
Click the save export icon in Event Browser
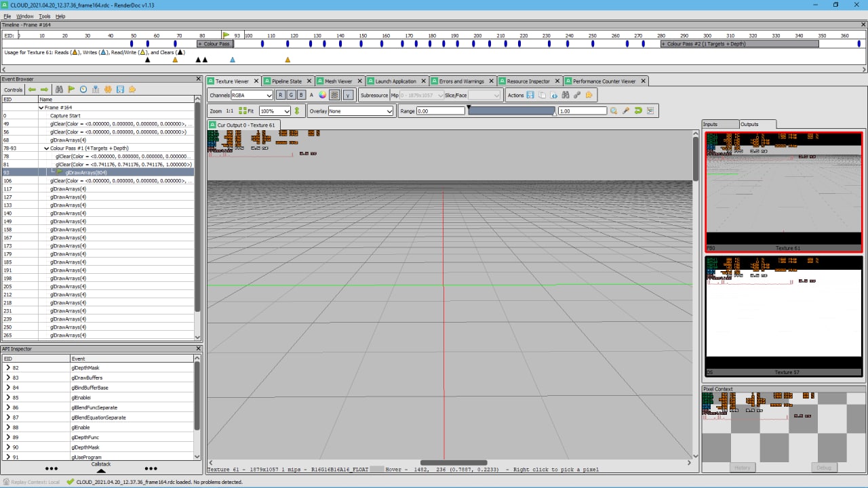click(120, 89)
